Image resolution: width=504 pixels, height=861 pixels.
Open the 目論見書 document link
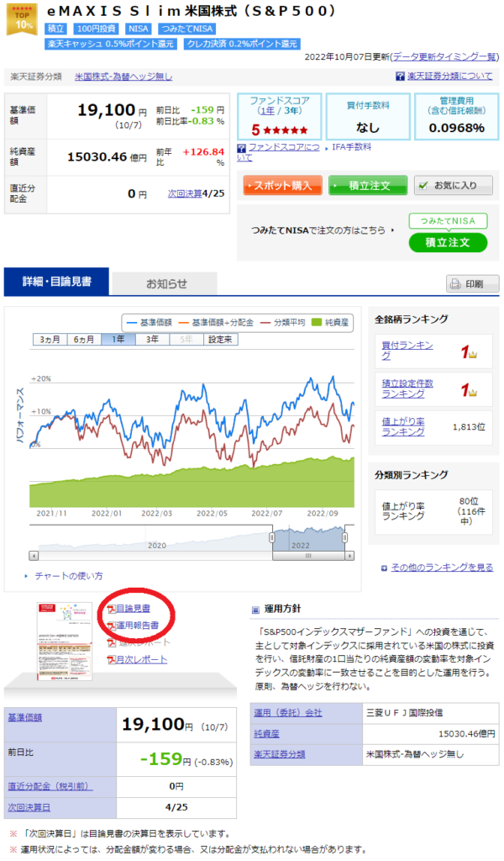tap(134, 609)
